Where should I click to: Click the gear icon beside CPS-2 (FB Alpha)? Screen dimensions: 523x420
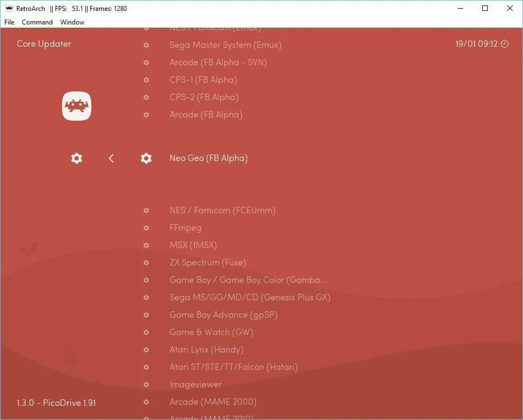(x=146, y=97)
